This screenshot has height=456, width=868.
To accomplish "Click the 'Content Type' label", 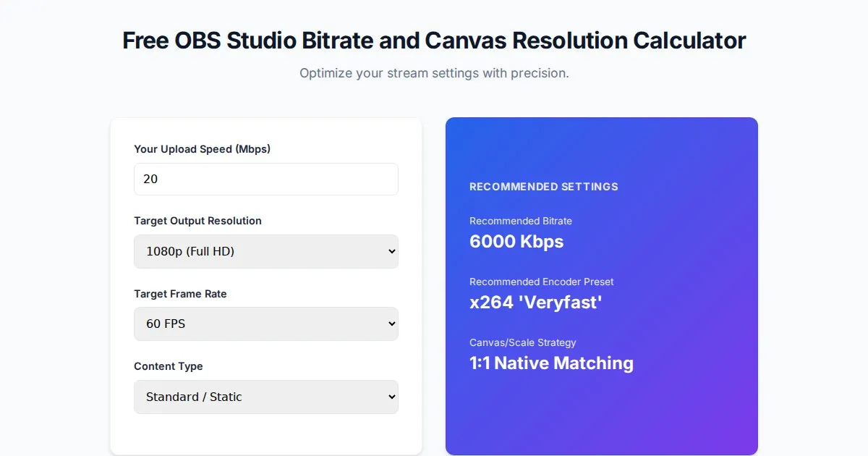I will [x=169, y=366].
